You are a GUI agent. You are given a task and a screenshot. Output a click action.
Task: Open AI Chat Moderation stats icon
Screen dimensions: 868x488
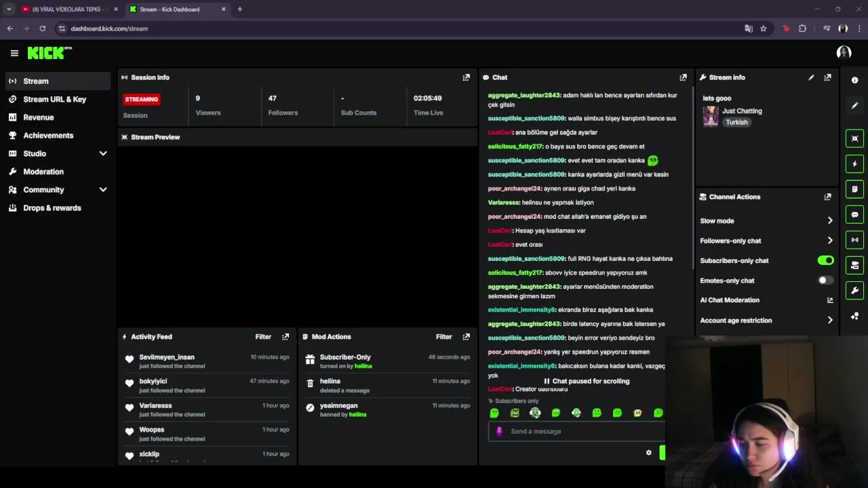(830, 300)
